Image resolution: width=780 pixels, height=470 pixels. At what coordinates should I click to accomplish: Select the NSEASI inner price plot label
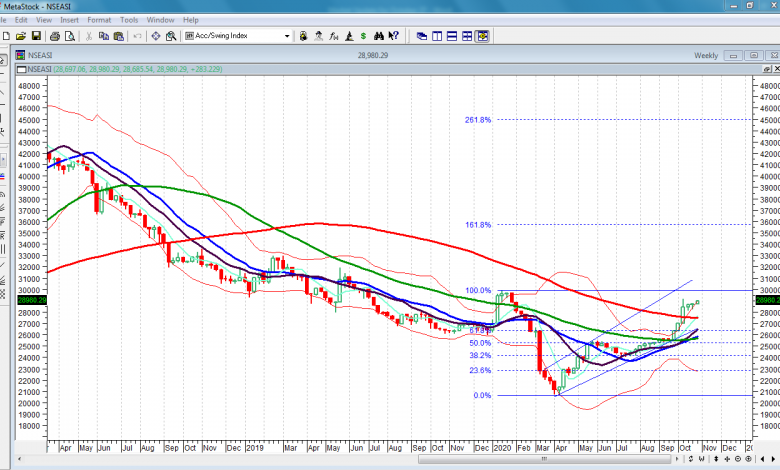point(40,69)
